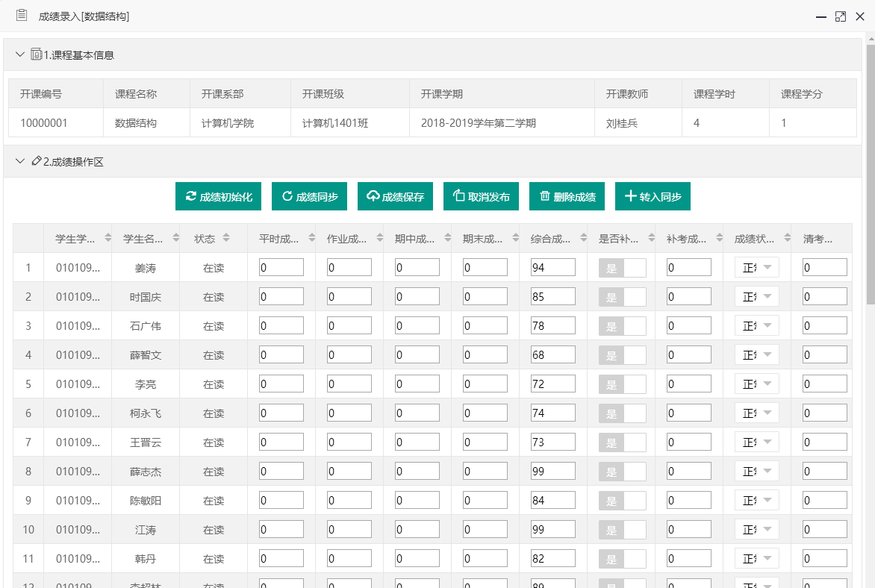The width and height of the screenshot is (875, 588).
Task: Sort by 学生名 column arrows
Action: point(175,238)
